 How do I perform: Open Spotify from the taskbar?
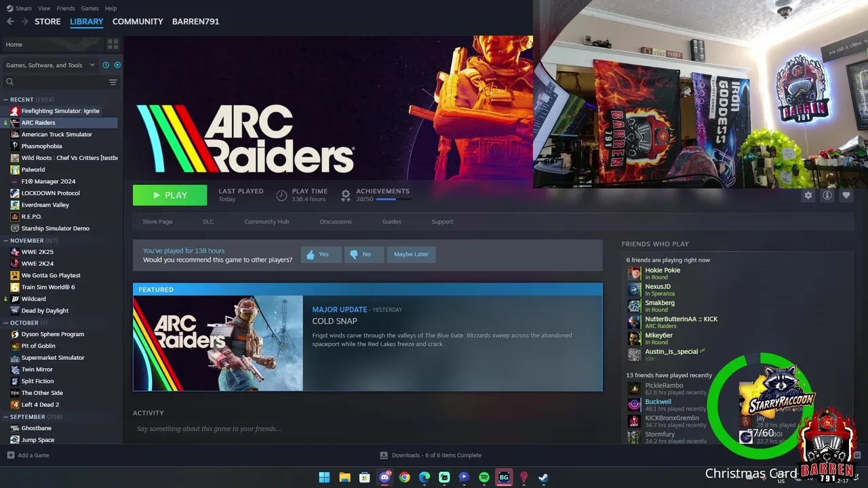(x=484, y=477)
